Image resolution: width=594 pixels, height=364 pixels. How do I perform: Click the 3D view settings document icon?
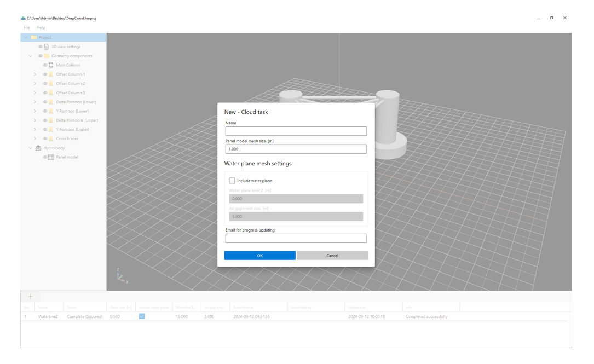47,47
